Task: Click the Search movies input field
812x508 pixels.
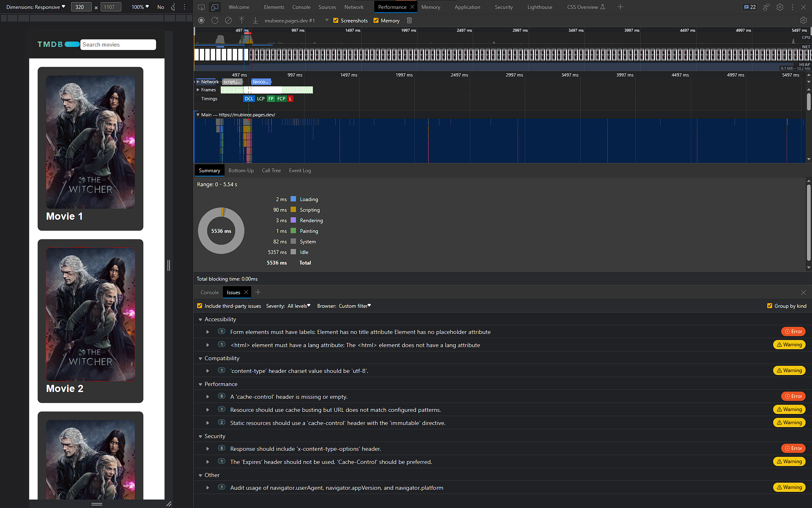Action: [118, 44]
